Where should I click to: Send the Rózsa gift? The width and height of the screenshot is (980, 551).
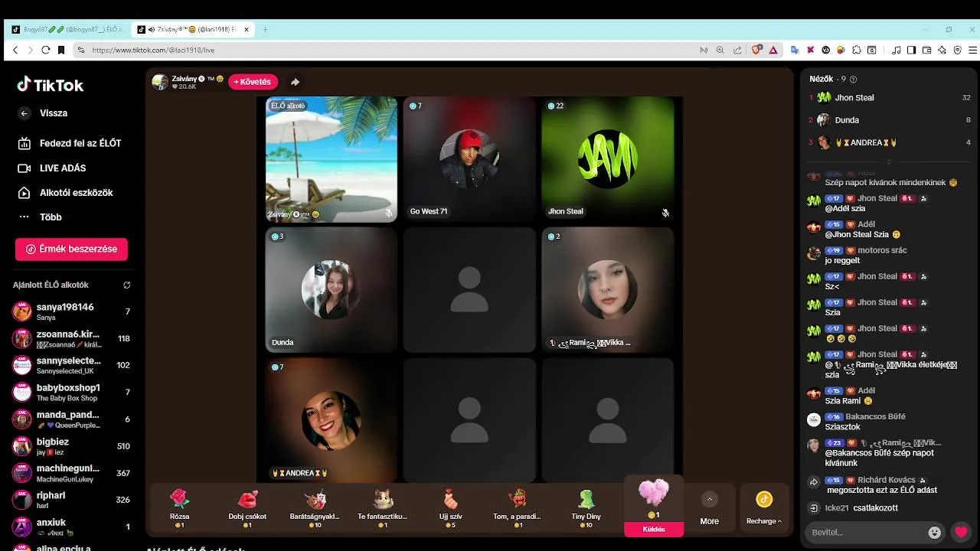179,509
